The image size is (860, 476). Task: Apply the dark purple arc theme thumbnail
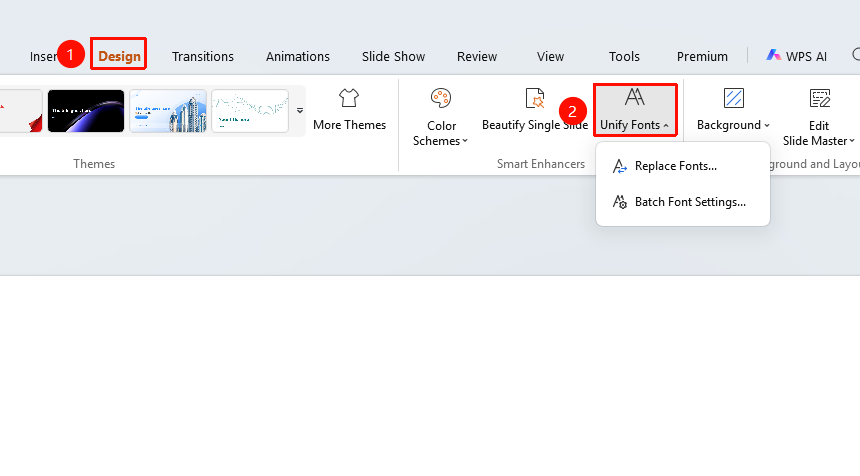tap(86, 111)
